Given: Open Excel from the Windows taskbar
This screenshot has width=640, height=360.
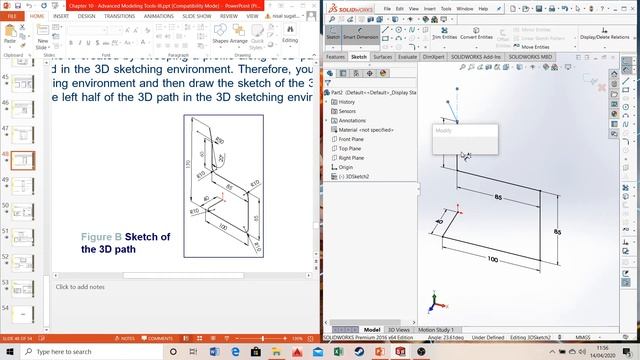Looking at the screenshot, I should click(x=339, y=351).
